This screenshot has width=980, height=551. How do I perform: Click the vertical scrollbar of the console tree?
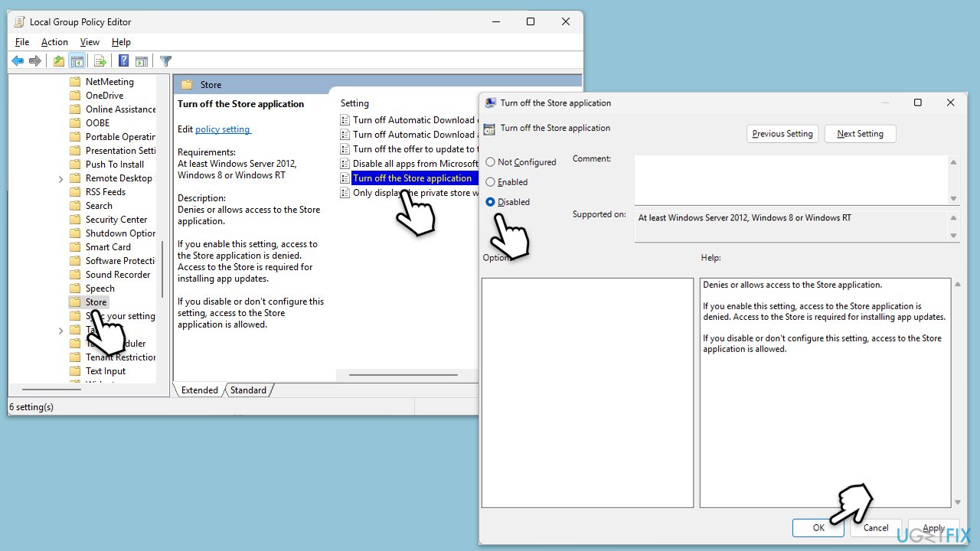[x=162, y=270]
